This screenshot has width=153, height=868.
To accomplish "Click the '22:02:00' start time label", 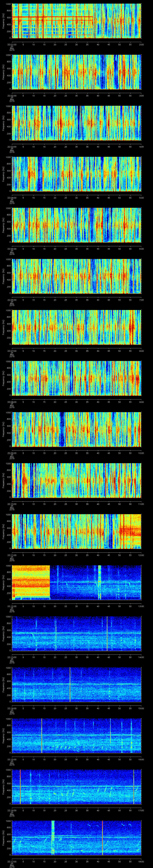I will [x=12, y=96].
